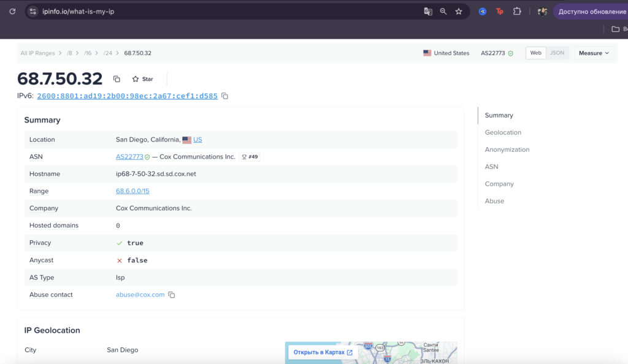Viewport: 628px width, 364px height.
Task: Click the AS22773 text in the header
Action: 492,53
